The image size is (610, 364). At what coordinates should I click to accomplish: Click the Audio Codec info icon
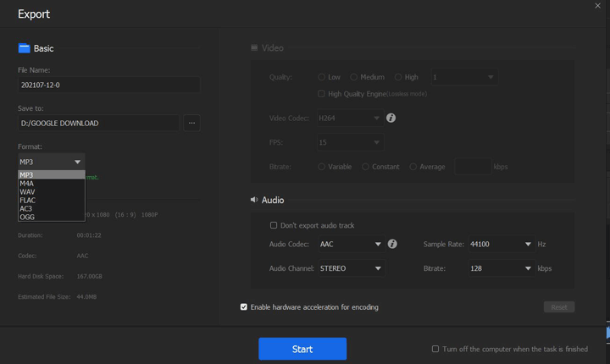click(392, 244)
